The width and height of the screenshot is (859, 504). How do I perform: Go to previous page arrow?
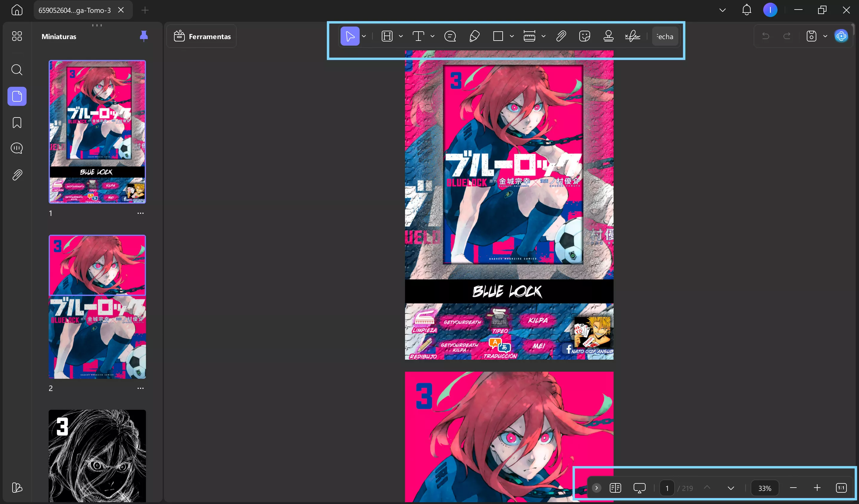pos(707,488)
